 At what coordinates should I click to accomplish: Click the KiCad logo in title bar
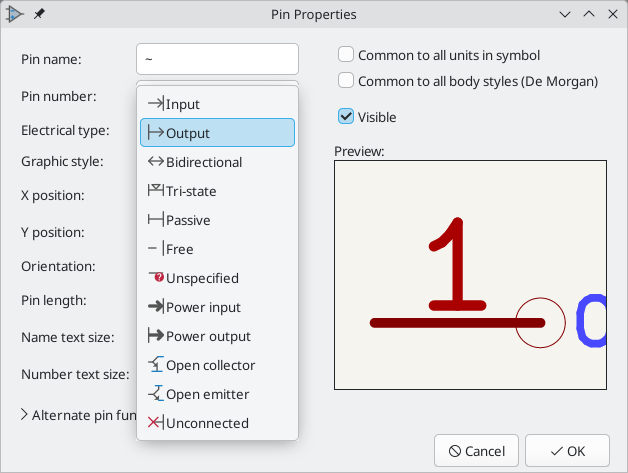pos(15,15)
